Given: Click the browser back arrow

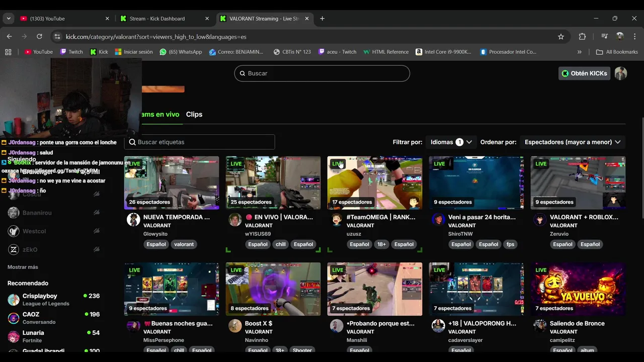Looking at the screenshot, I should [x=9, y=36].
